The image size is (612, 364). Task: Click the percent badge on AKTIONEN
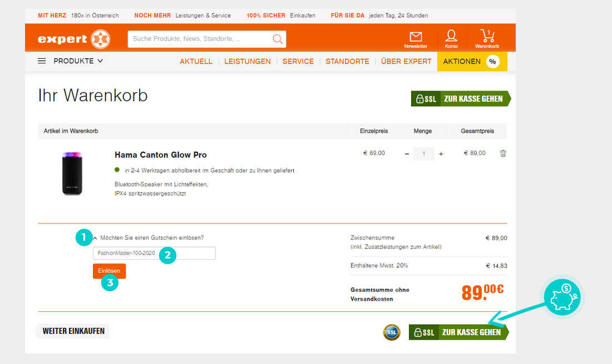(492, 62)
